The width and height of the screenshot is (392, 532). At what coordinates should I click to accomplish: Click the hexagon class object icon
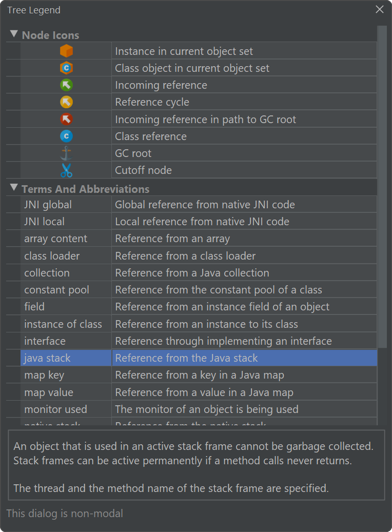tap(66, 68)
